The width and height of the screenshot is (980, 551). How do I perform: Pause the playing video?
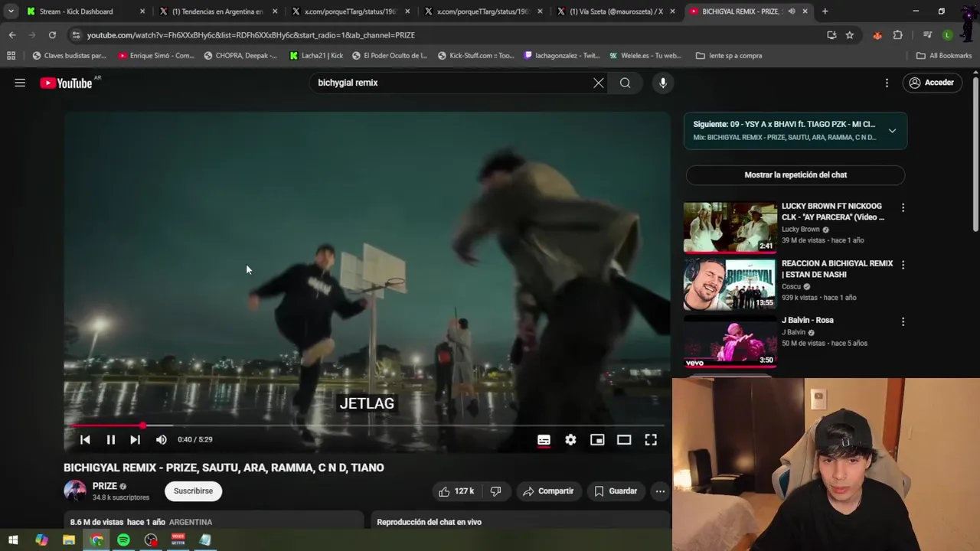[x=110, y=439]
